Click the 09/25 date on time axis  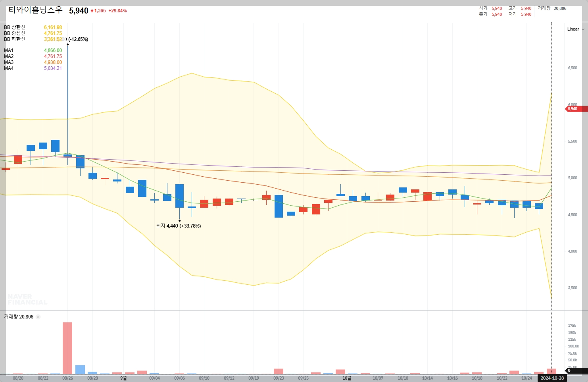[x=303, y=378]
